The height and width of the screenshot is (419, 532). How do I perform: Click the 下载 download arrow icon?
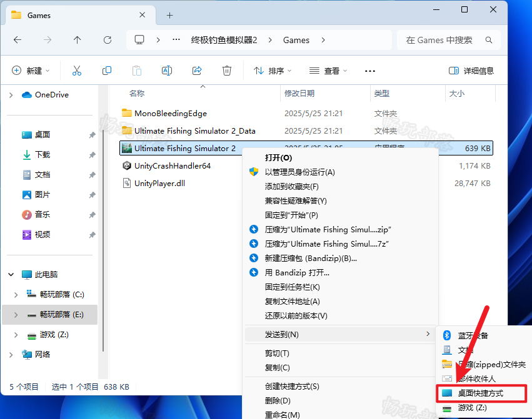click(x=27, y=155)
